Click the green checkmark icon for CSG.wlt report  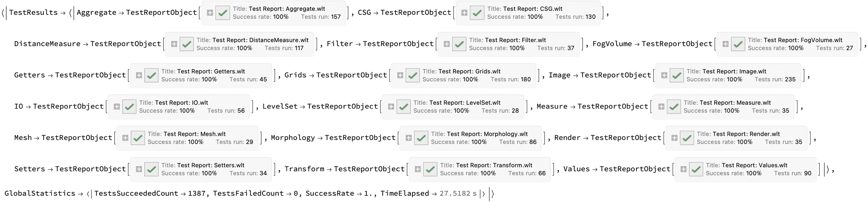click(477, 13)
